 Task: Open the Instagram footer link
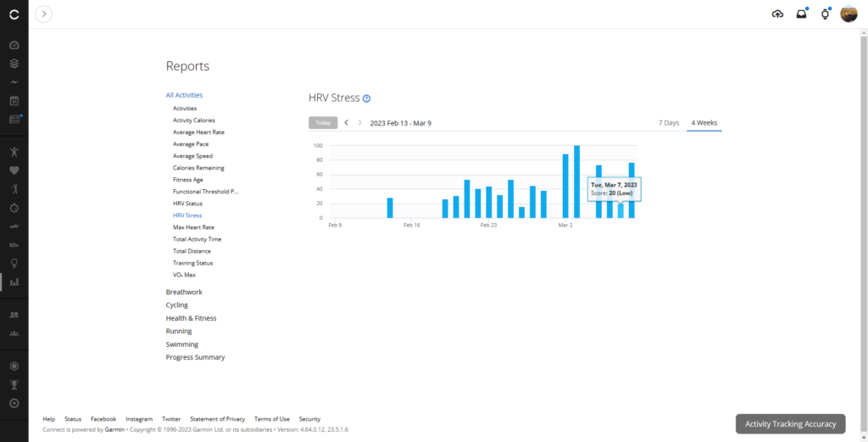click(x=139, y=419)
